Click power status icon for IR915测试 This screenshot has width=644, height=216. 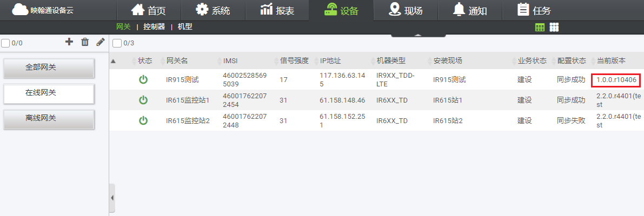143,80
